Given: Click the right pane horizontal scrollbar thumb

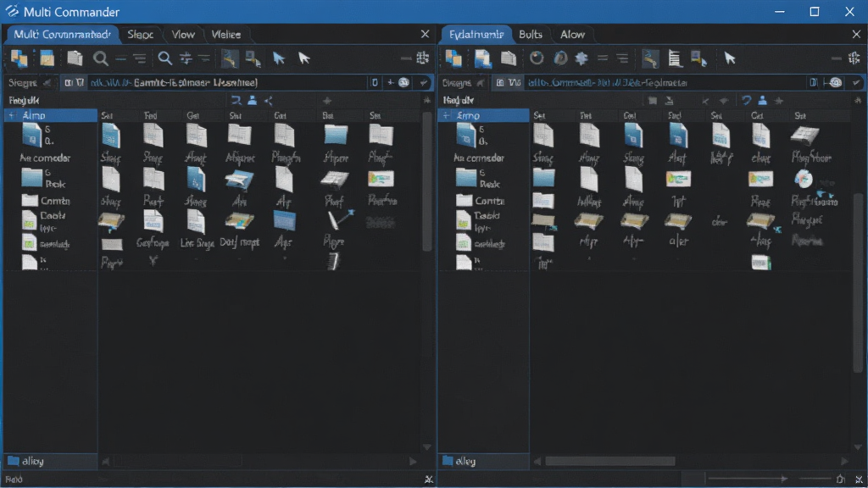Looking at the screenshot, I should pos(610,461).
